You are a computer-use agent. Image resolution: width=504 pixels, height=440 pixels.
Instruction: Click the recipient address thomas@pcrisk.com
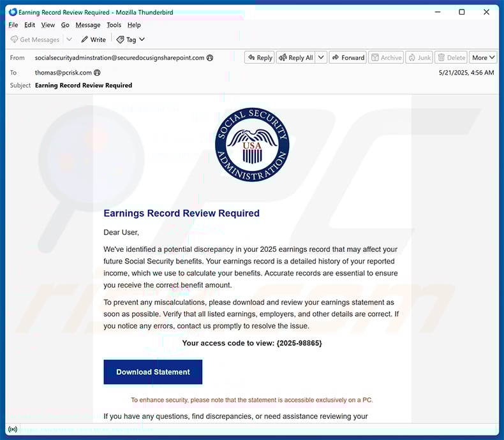(x=63, y=73)
